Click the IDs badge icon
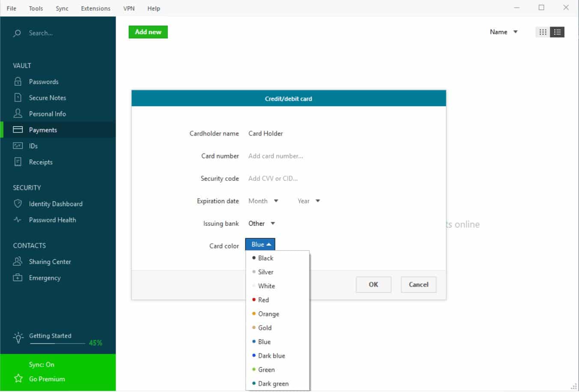 [x=18, y=146]
